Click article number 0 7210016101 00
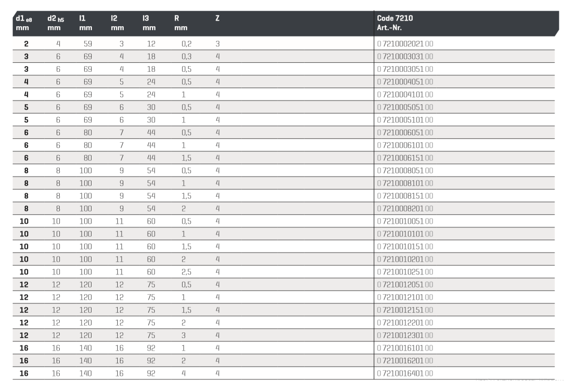Screen dimensions: 564x392 [405, 348]
